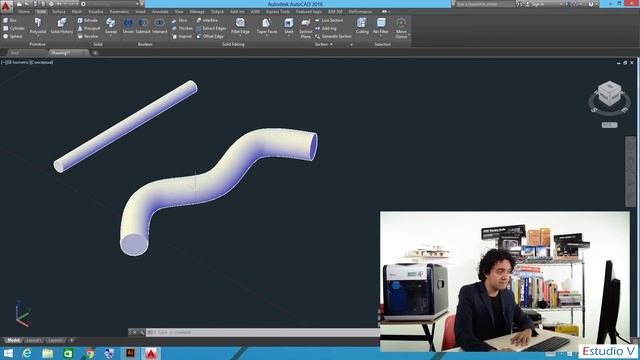640x360 pixels.
Task: Activate the Polysolid tool
Action: tap(38, 26)
